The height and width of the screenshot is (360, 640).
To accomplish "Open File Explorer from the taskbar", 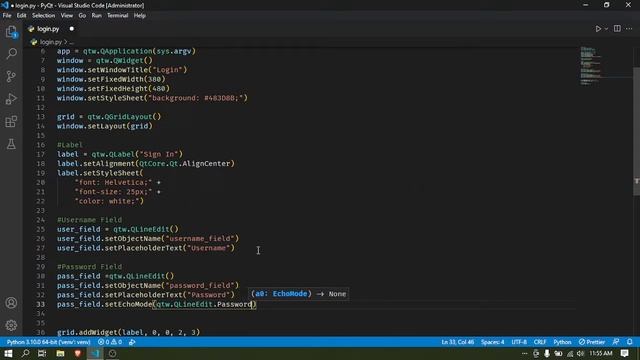I will click(60, 353).
